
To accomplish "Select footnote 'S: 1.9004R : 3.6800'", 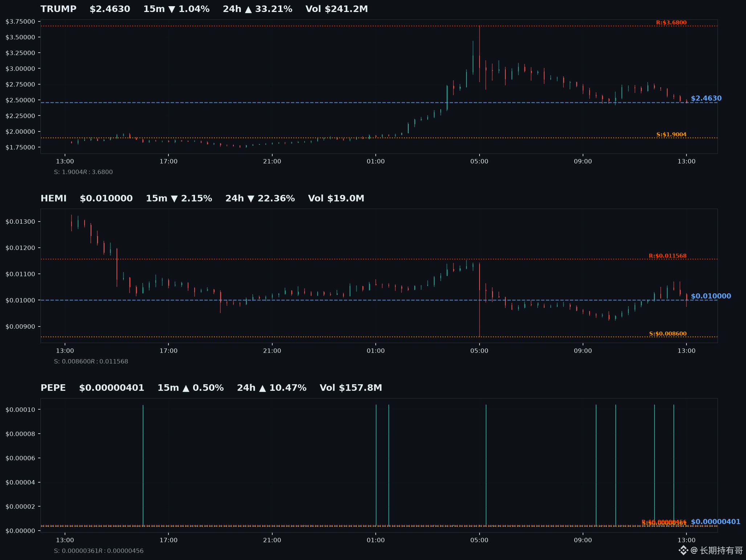I will pyautogui.click(x=83, y=172).
